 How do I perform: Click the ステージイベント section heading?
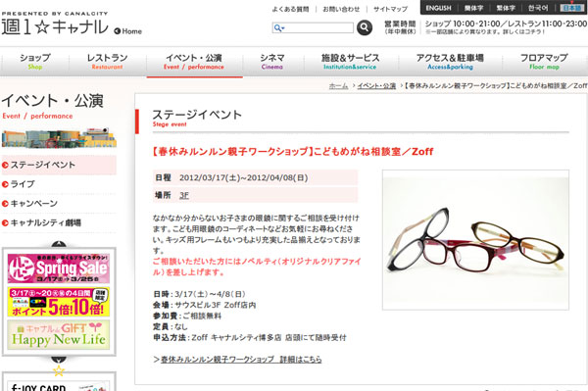(197, 115)
